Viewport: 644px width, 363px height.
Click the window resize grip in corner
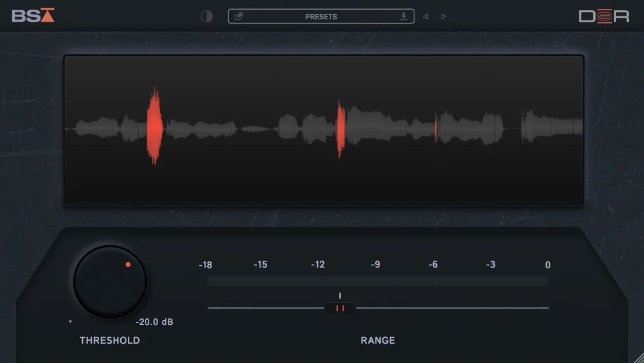pyautogui.click(x=639, y=358)
